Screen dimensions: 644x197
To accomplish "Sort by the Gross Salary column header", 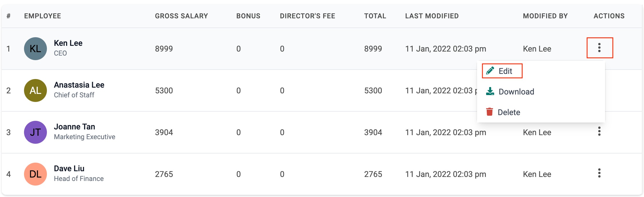I will point(181,16).
